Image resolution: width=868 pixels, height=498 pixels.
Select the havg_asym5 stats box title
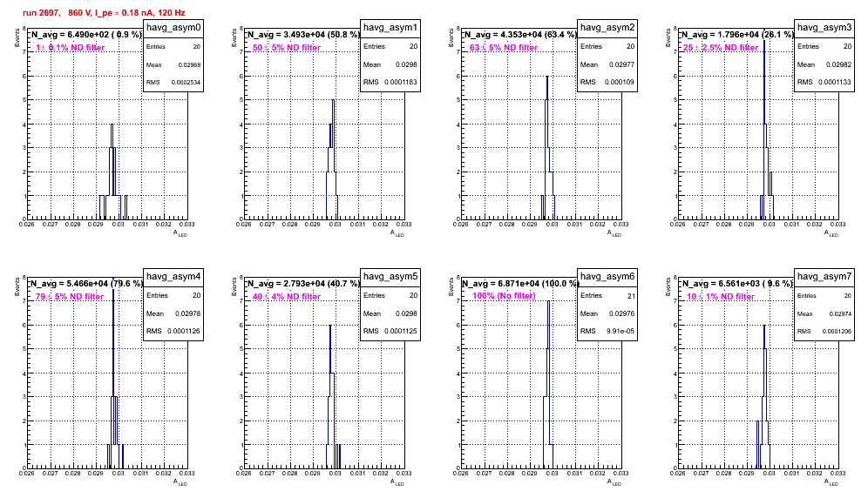point(390,277)
